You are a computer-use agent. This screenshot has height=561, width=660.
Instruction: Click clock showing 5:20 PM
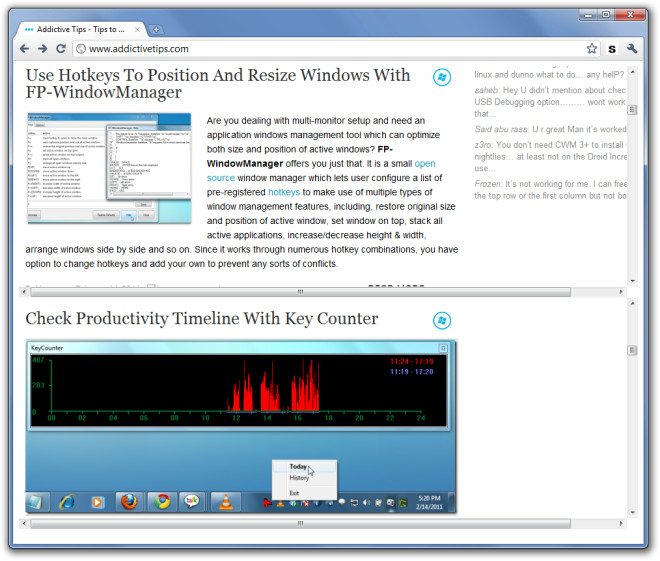tap(429, 503)
